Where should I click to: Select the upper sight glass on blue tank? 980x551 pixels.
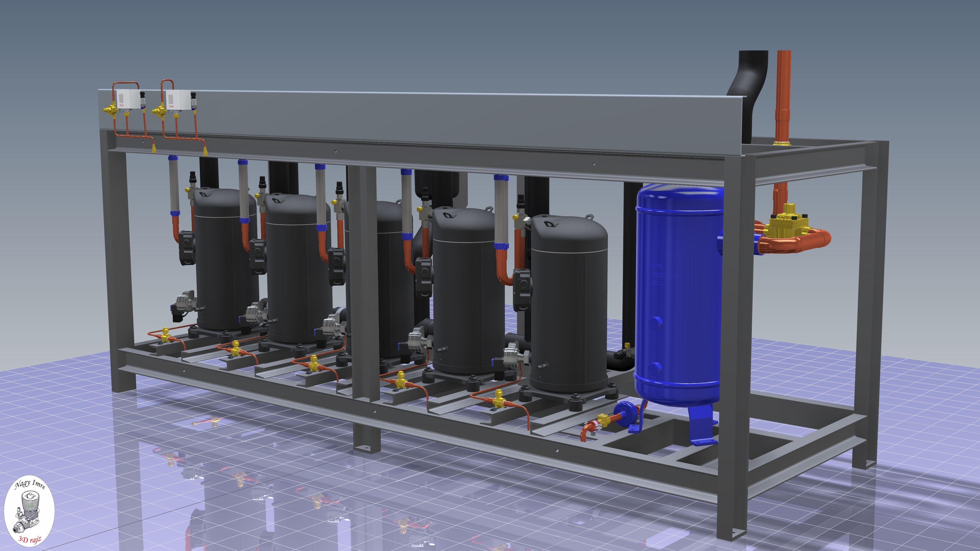coord(655,324)
